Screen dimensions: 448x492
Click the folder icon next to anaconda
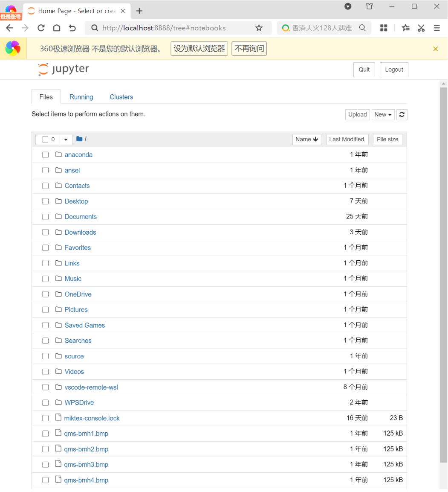tap(58, 154)
